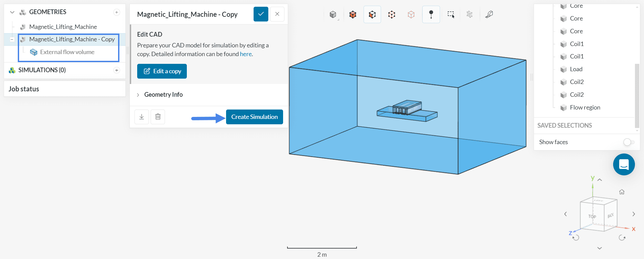Image resolution: width=644 pixels, height=259 pixels.
Task: Collapse the Magnetic_Lifting_Machine - Copy tree node
Action: (12, 39)
